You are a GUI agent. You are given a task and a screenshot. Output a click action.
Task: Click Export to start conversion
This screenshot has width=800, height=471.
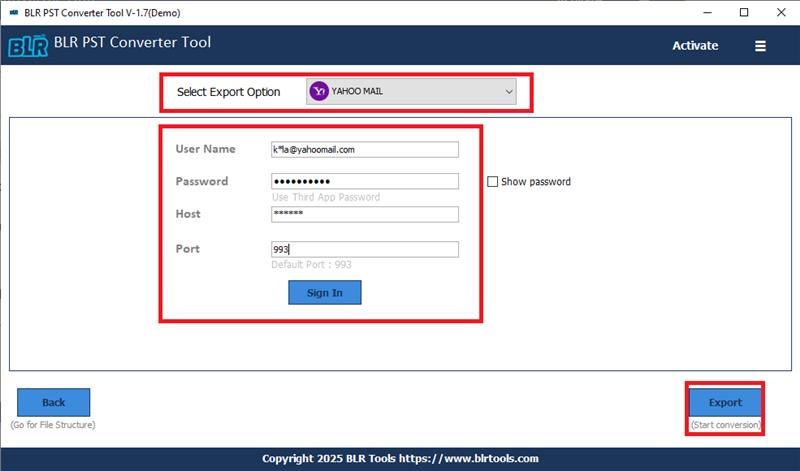725,402
